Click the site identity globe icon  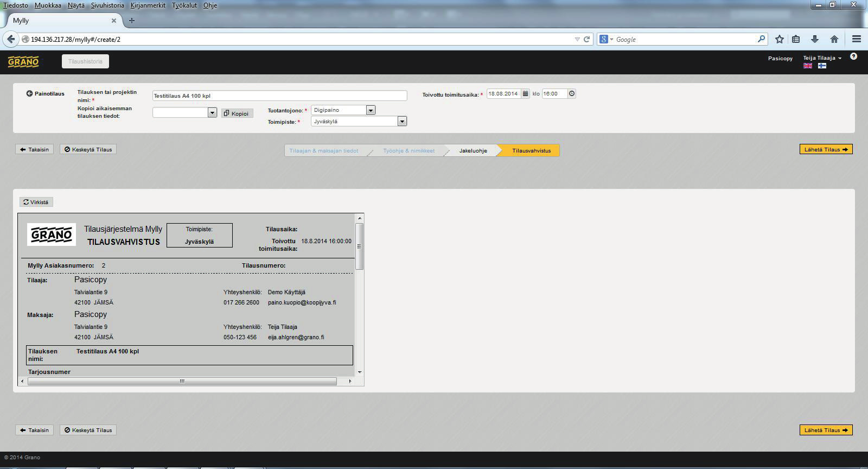(25, 39)
